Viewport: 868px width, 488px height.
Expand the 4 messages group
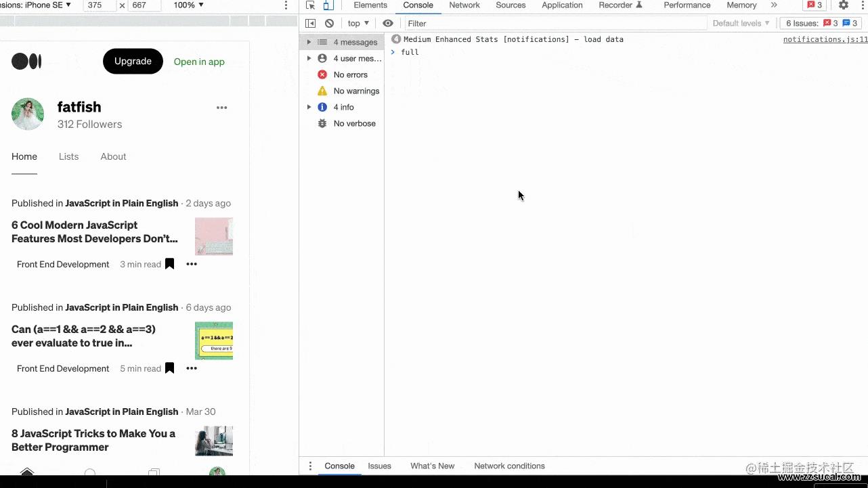(309, 42)
